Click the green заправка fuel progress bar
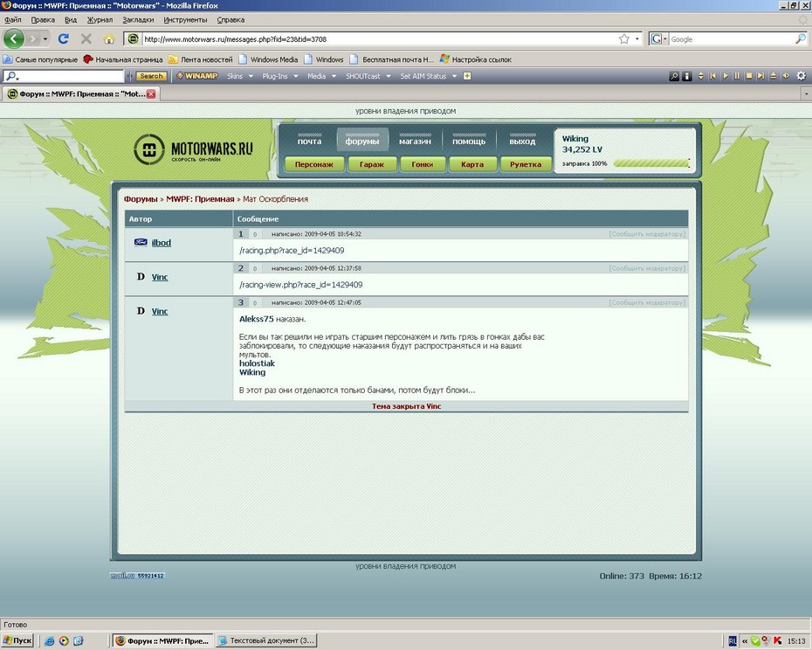The image size is (812, 650). pos(650,163)
